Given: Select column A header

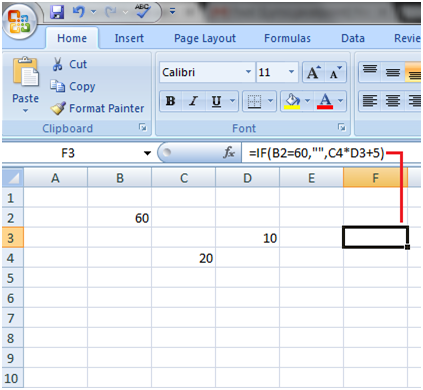Looking at the screenshot, I should (55, 178).
